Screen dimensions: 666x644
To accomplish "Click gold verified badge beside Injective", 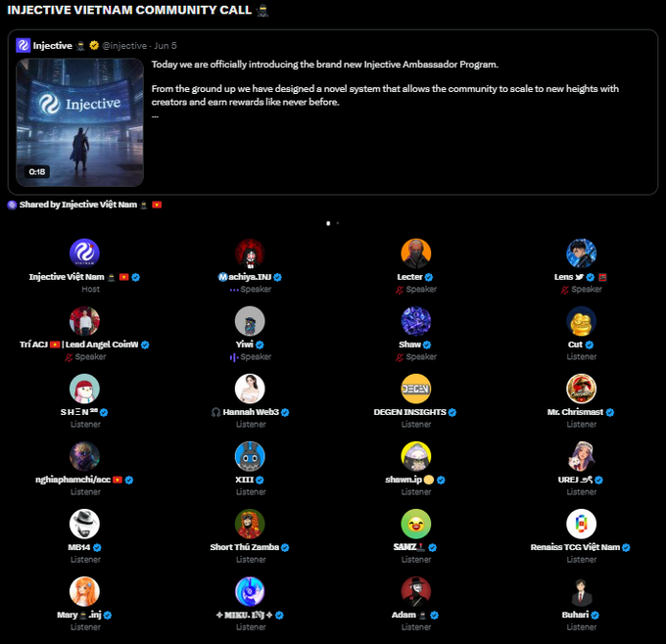I will click(x=94, y=45).
